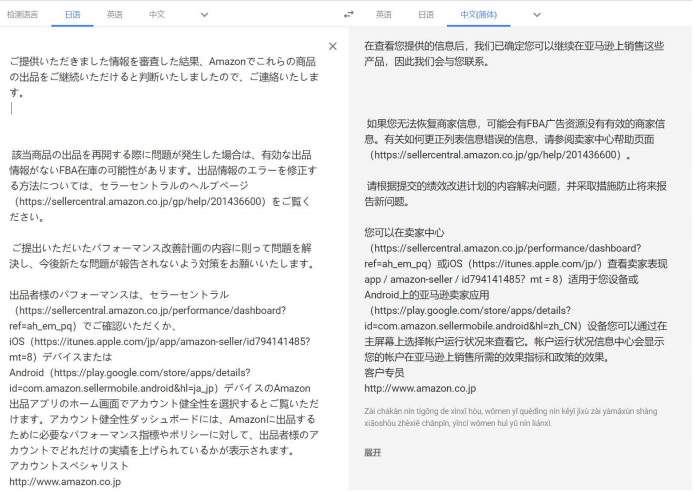Expand the target language dropdown list
693x492 pixels.
pyautogui.click(x=537, y=15)
